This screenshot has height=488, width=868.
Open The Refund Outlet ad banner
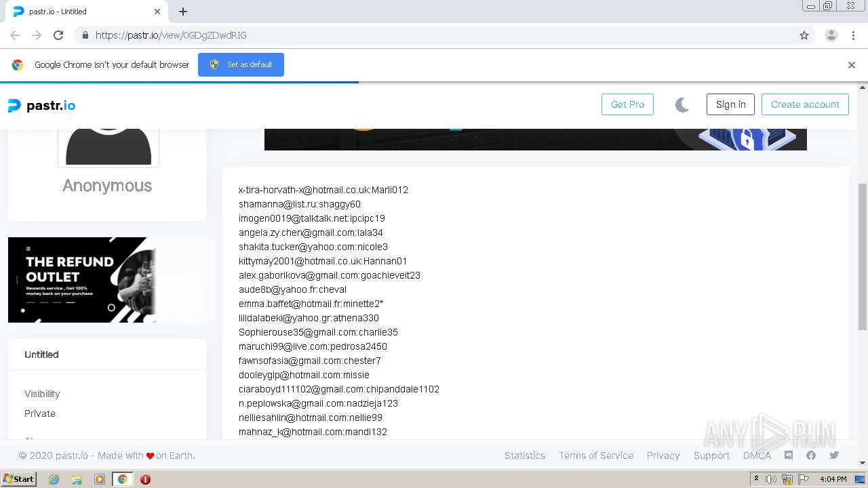click(x=82, y=280)
